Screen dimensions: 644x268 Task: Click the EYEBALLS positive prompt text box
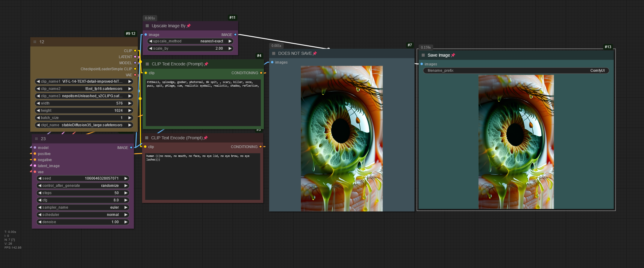coord(203,102)
